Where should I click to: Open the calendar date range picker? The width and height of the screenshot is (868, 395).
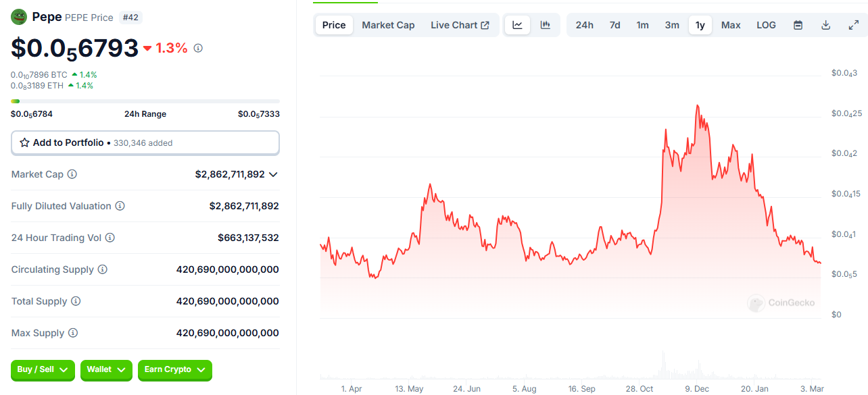click(798, 25)
